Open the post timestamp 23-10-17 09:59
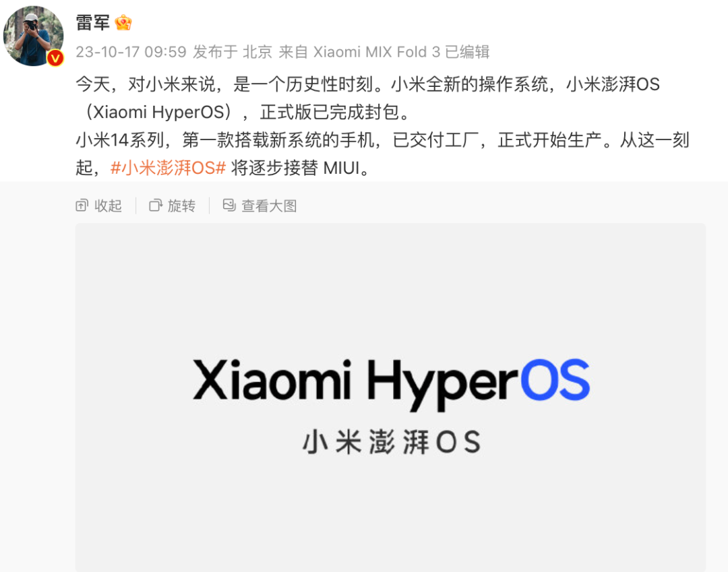The width and height of the screenshot is (728, 572). pos(131,51)
